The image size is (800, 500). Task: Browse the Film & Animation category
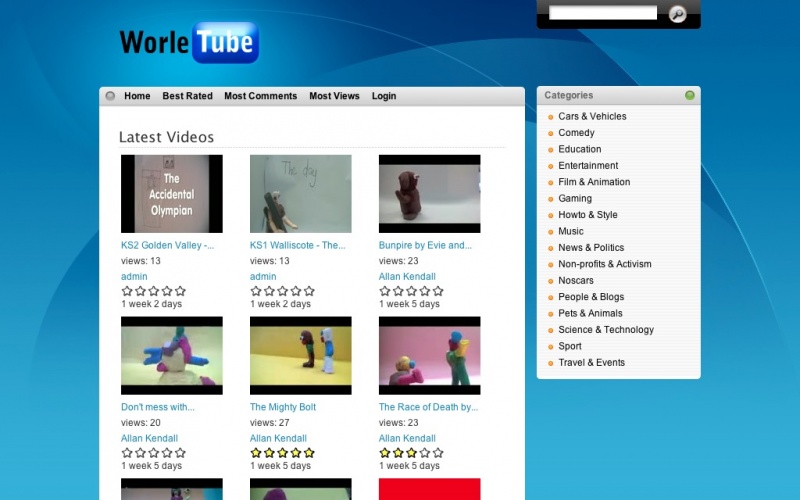click(594, 182)
